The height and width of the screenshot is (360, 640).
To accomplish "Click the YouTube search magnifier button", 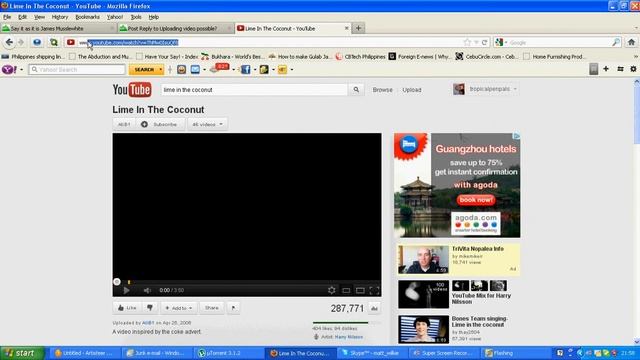I will pyautogui.click(x=356, y=89).
